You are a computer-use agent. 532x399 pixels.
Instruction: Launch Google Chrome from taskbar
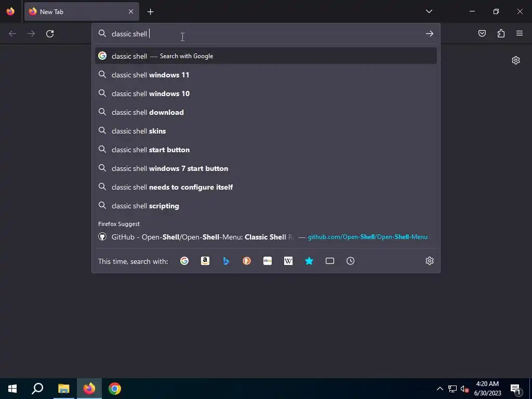click(115, 389)
